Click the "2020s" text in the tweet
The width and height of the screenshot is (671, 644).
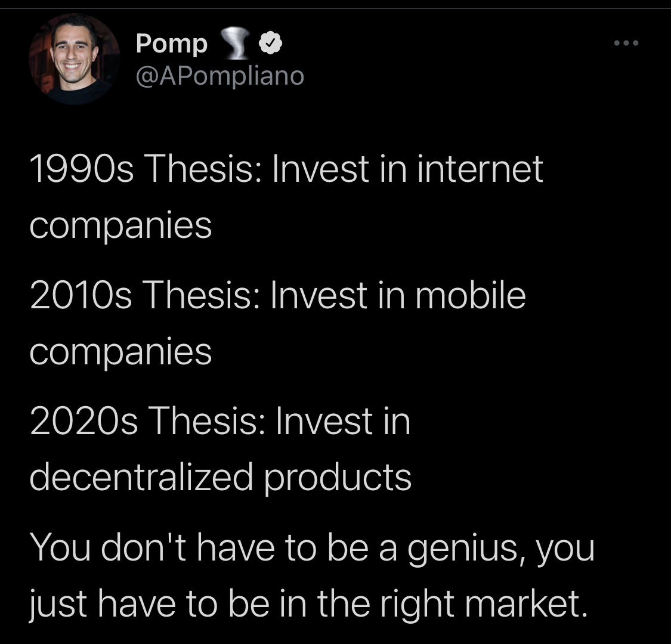84,422
